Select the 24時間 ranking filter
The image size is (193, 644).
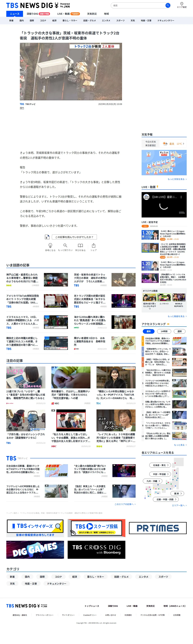pyautogui.click(x=164, y=331)
